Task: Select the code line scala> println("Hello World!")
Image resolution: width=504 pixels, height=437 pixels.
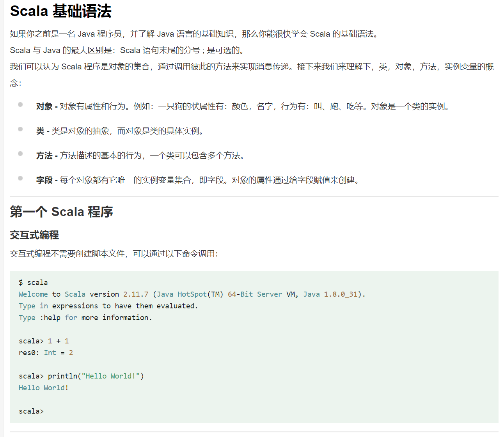Action: (x=81, y=376)
